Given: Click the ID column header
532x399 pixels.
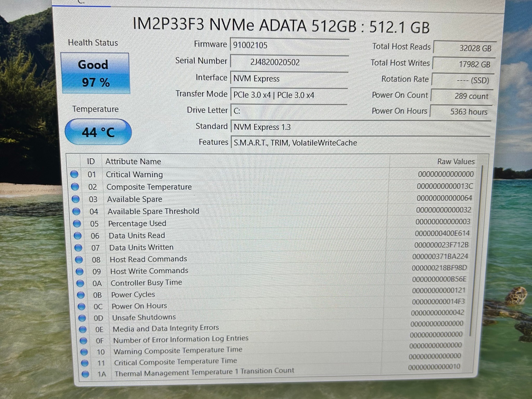Looking at the screenshot, I should [x=91, y=162].
